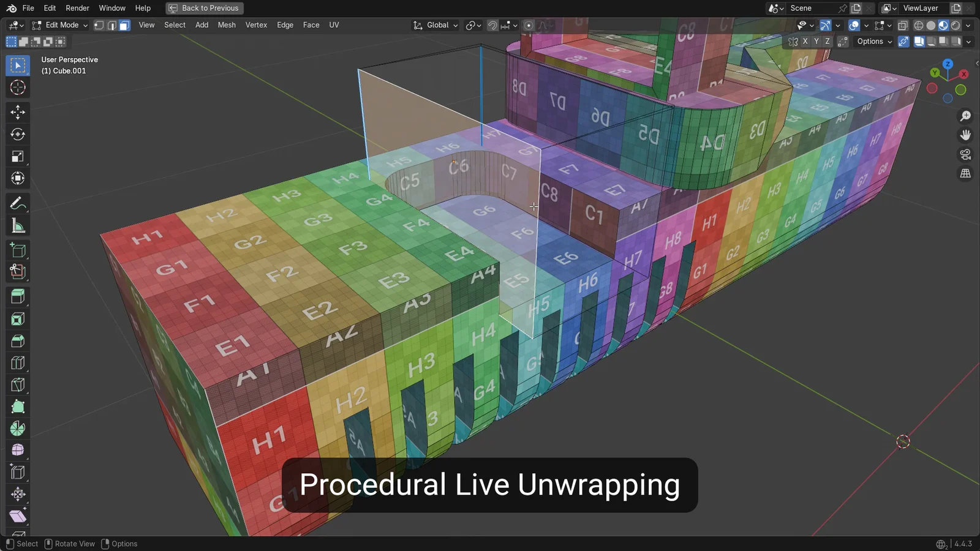Select the Measure tool in the left toolbar
This screenshot has height=551, width=980.
click(x=17, y=225)
